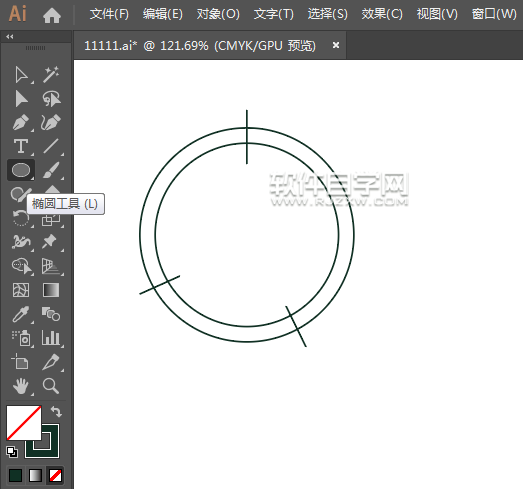
Task: Click the dark green stroke swatch
Action: coord(42,441)
